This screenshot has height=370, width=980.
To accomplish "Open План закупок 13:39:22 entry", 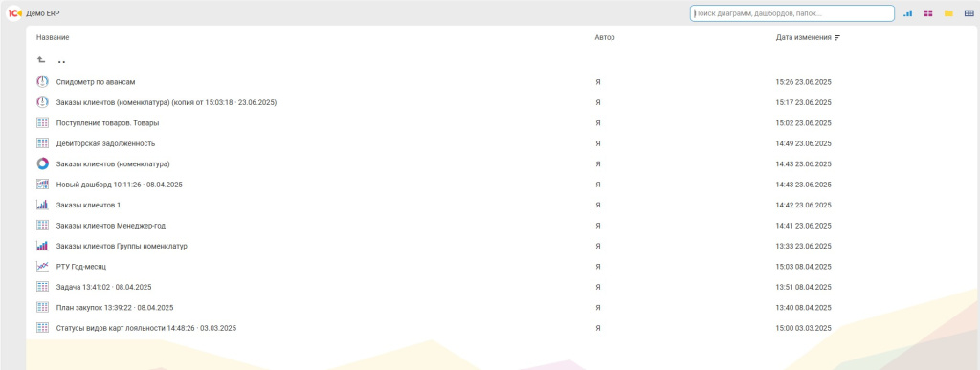I will 115,308.
